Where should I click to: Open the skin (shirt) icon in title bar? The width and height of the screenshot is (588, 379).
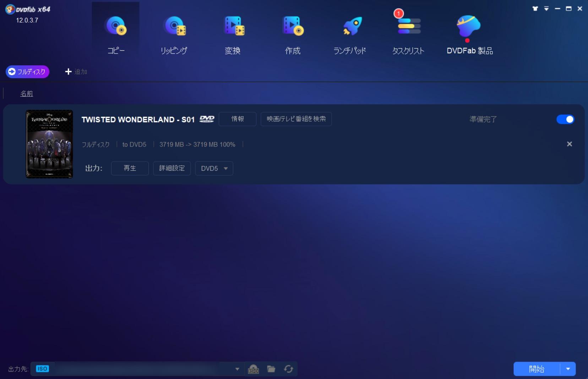tap(535, 9)
